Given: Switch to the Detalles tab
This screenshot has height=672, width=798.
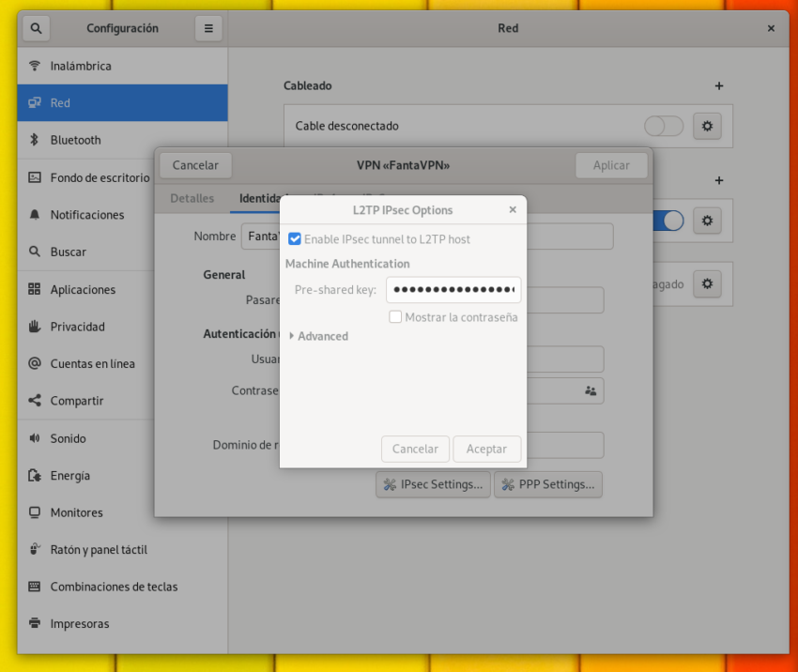Looking at the screenshot, I should 192,198.
